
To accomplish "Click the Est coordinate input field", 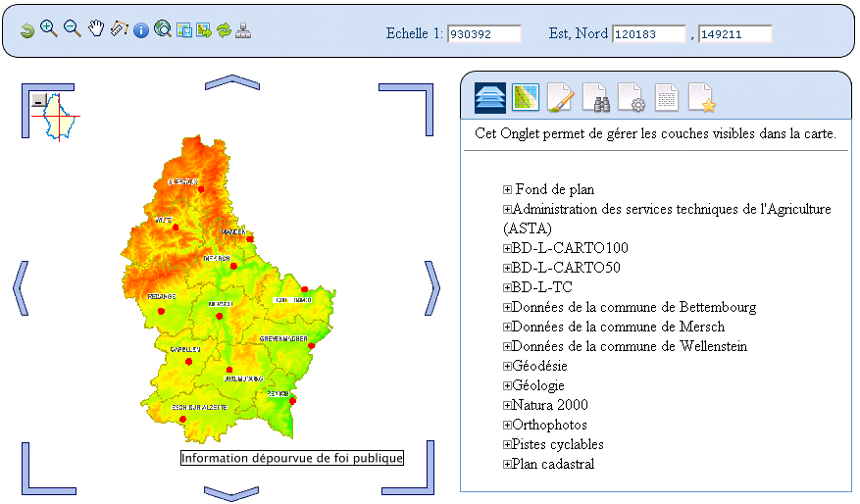I will click(x=648, y=34).
